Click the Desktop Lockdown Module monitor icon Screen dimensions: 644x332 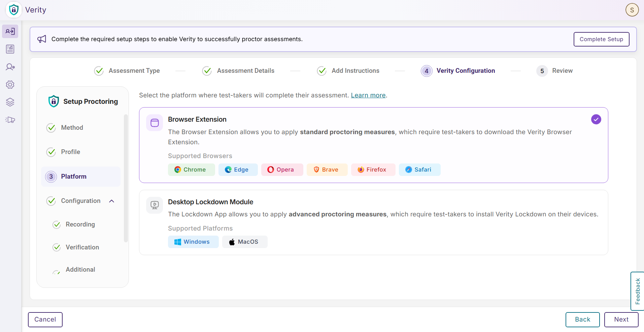point(155,205)
